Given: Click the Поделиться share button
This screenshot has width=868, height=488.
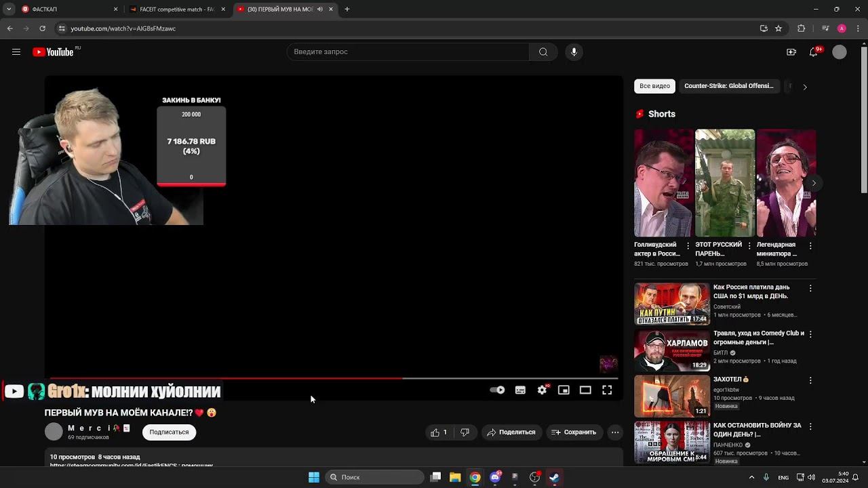Looking at the screenshot, I should pyautogui.click(x=511, y=432).
